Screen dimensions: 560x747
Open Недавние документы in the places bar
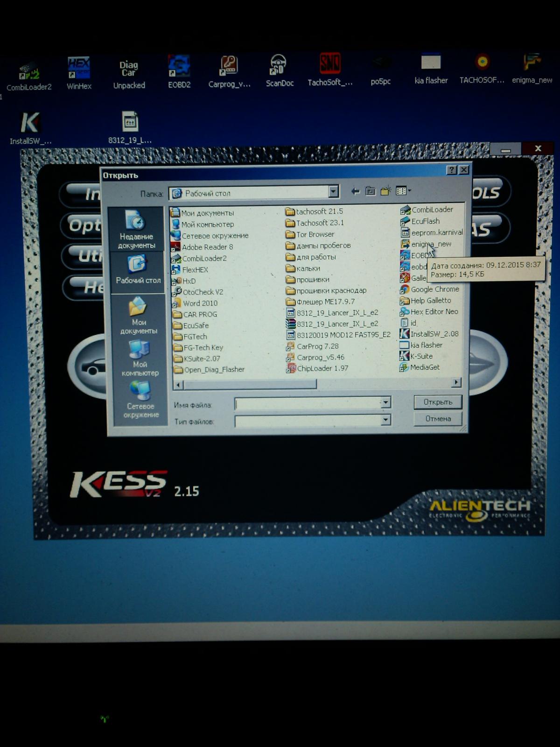pos(136,229)
